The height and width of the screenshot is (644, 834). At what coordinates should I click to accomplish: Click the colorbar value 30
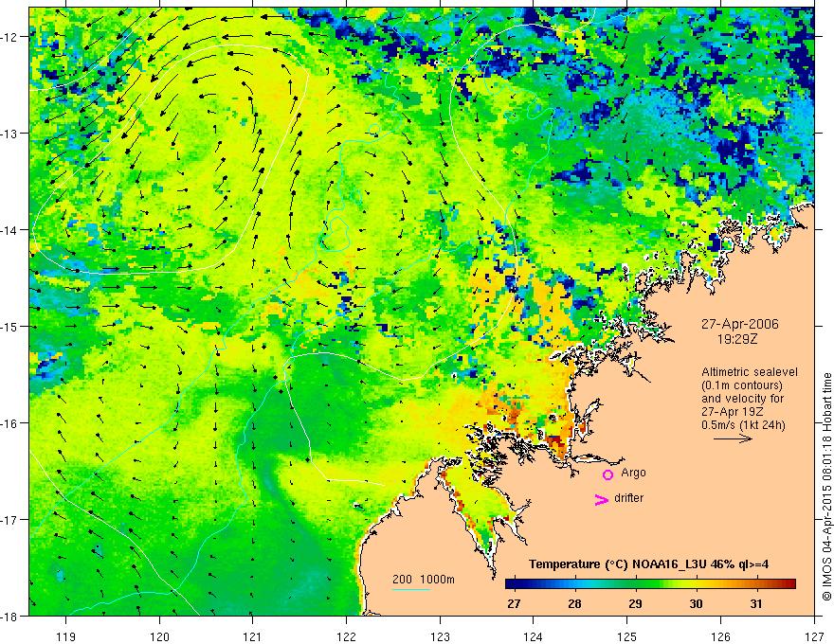point(696,603)
